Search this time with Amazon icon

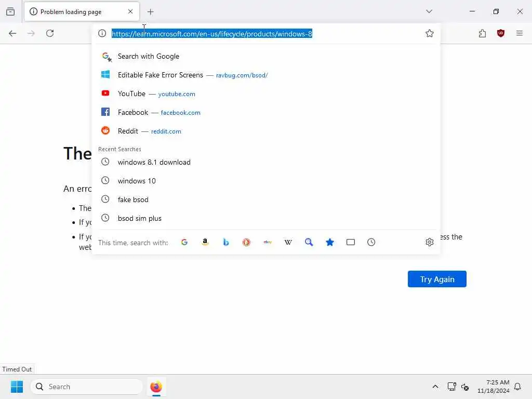[x=205, y=242]
